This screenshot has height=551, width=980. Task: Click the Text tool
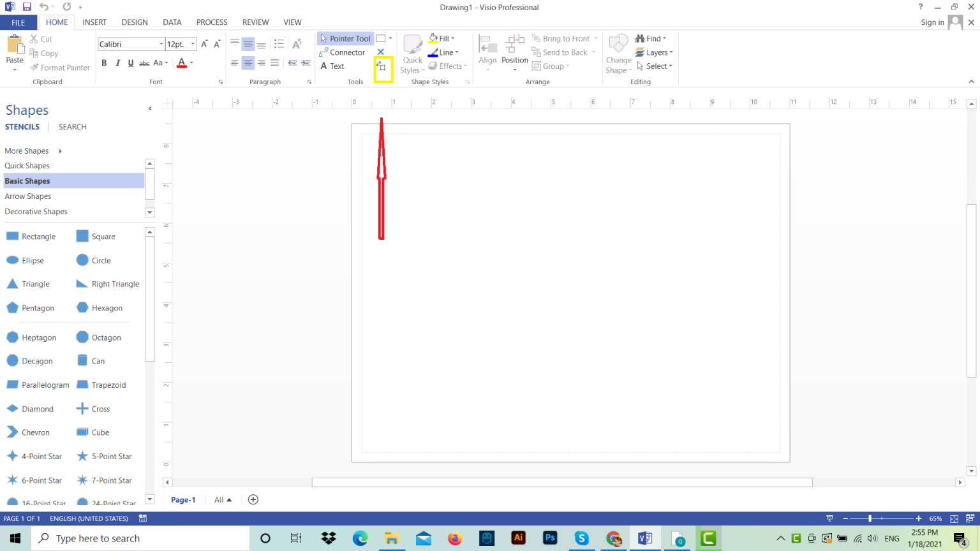[x=332, y=66]
